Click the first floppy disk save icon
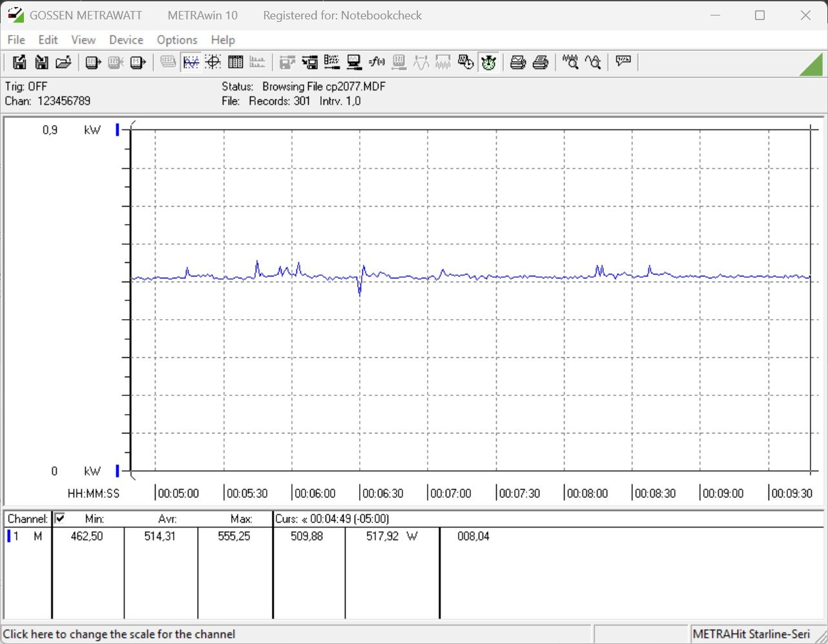The width and height of the screenshot is (828, 644). click(19, 63)
